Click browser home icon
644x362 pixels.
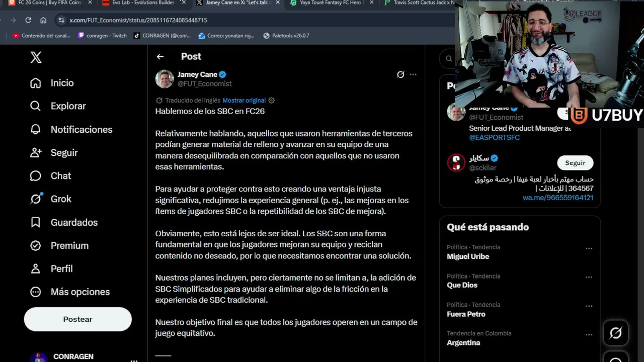(x=43, y=20)
